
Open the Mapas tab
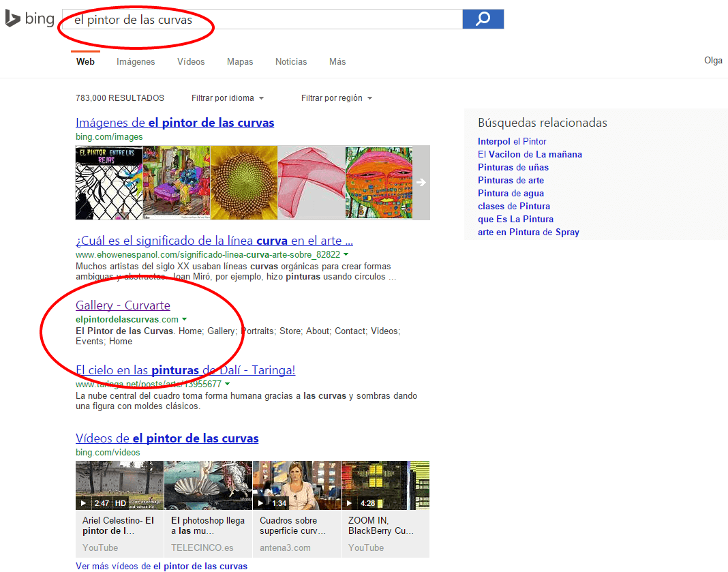[x=240, y=62]
